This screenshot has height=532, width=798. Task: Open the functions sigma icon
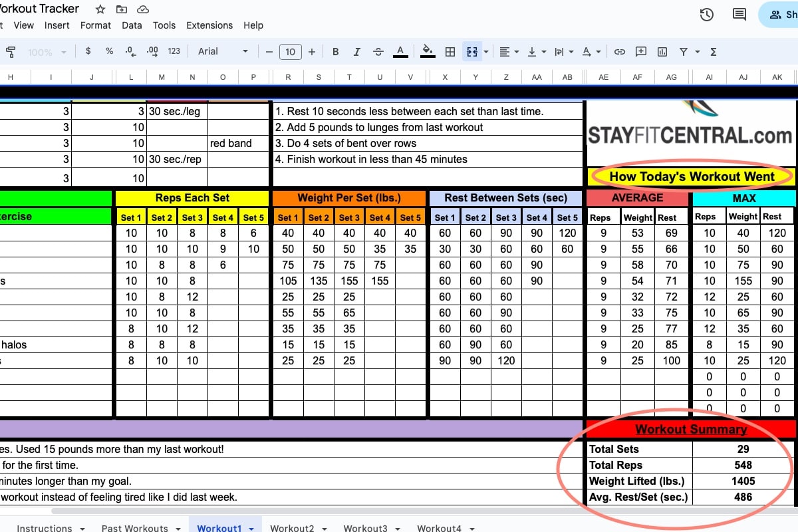(714, 52)
